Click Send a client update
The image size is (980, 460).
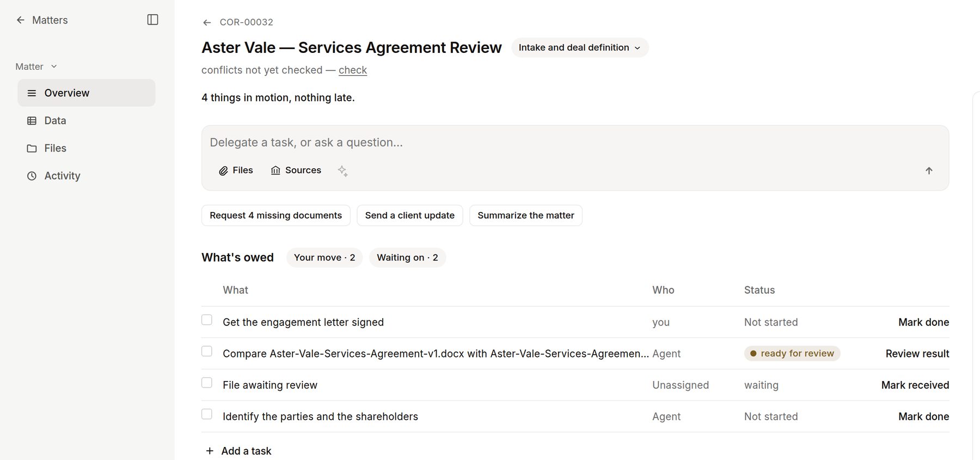click(410, 215)
